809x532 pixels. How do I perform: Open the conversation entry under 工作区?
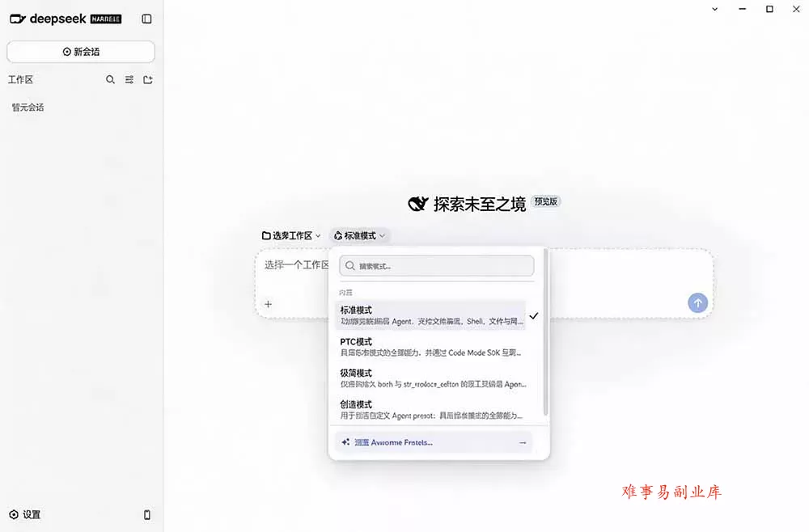[28, 108]
